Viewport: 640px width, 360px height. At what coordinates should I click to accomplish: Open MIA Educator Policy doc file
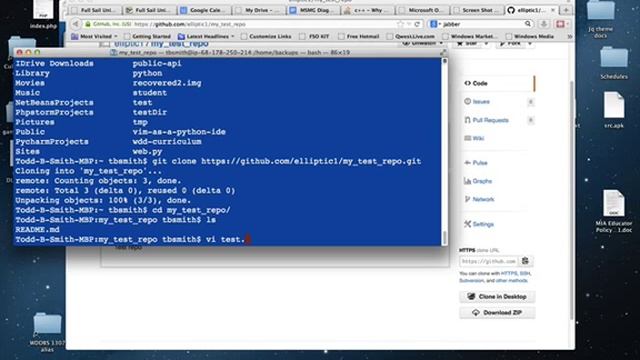coord(614,211)
